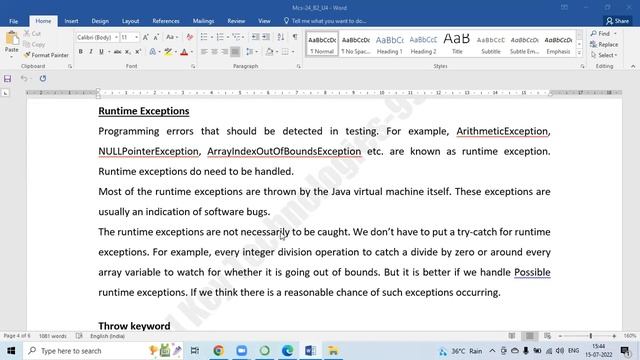Screen dimensions: 640x360
Task: Apply superscript formatting
Action: tap(138, 52)
